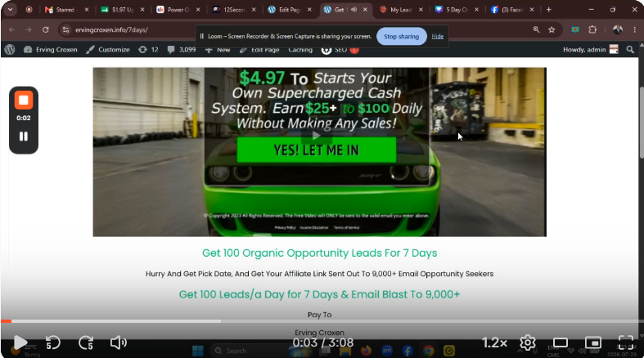Pause the Loom recording
The image size is (644, 358).
tap(24, 136)
